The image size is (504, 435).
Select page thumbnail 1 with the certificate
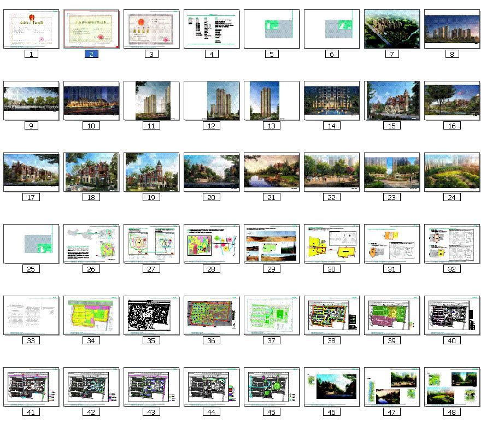(31, 29)
